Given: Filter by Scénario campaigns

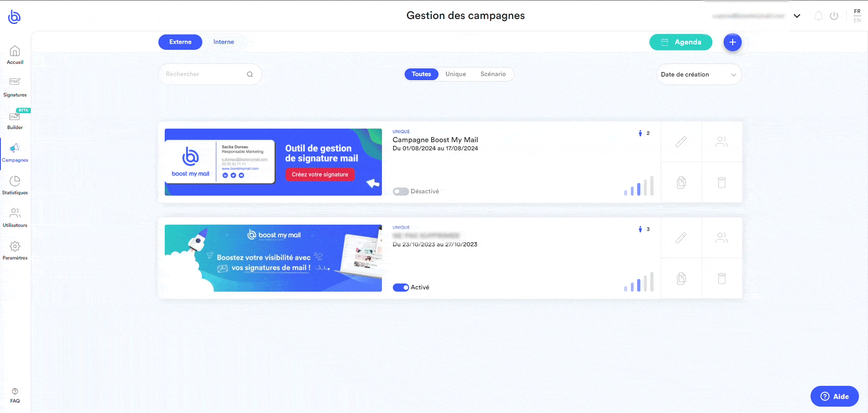Looking at the screenshot, I should 493,74.
